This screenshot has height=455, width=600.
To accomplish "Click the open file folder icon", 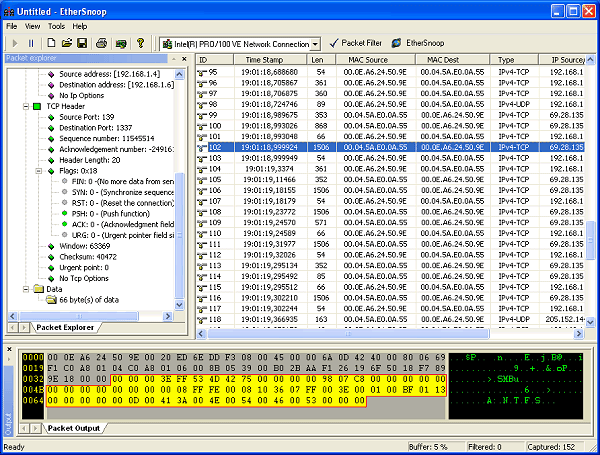I will click(x=66, y=44).
